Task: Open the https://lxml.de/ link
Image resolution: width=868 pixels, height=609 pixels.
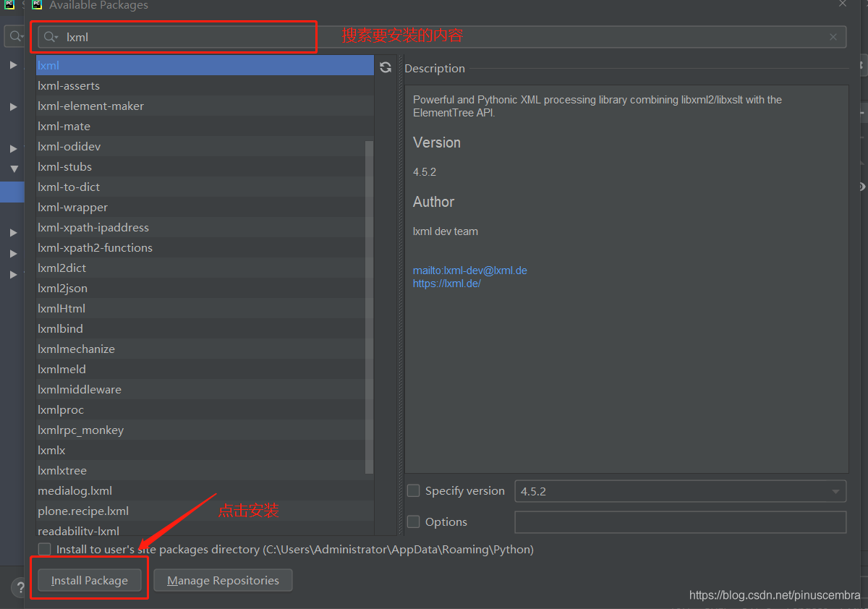Action: tap(447, 284)
